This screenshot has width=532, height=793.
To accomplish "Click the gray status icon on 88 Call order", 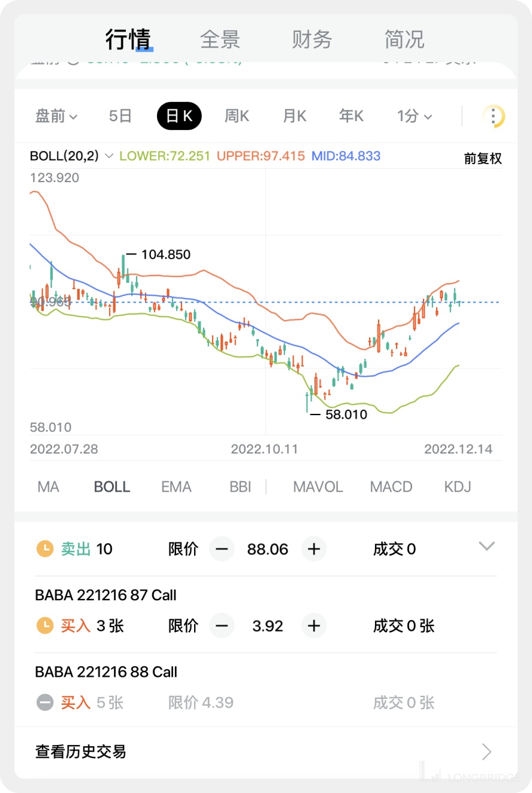I will pos(45,703).
